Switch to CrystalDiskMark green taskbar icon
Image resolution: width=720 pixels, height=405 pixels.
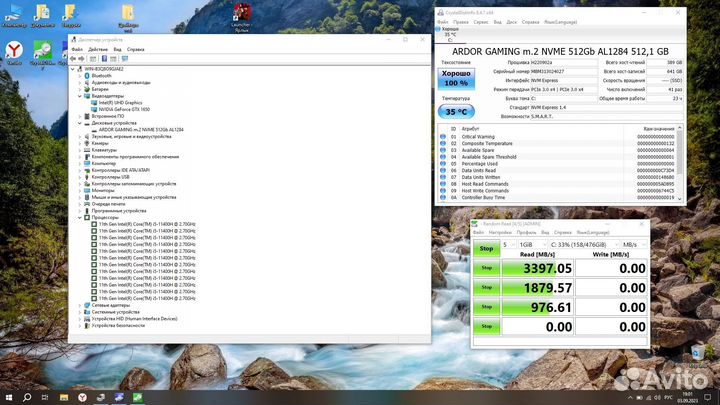138,397
